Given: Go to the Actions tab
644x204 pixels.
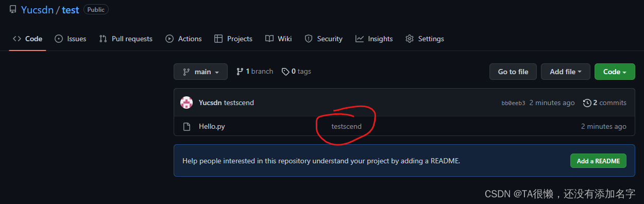Looking at the screenshot, I should 183,39.
